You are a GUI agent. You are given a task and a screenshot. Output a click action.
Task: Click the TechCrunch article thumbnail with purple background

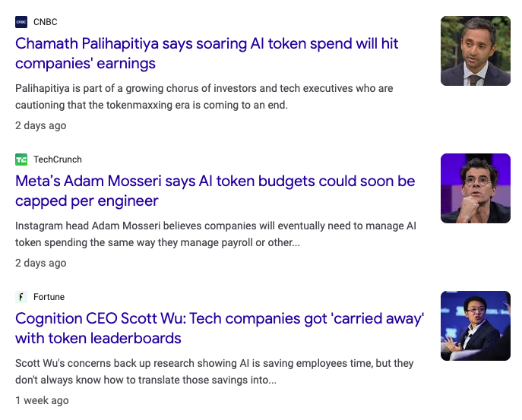pyautogui.click(x=476, y=188)
